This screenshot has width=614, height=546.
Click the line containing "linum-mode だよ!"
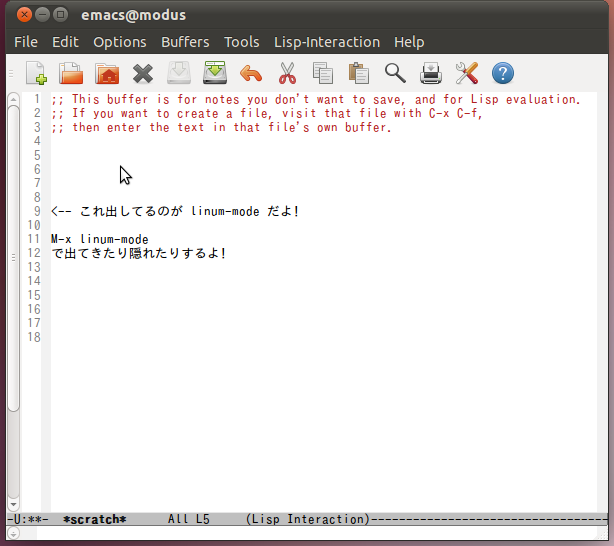pyautogui.click(x=175, y=212)
